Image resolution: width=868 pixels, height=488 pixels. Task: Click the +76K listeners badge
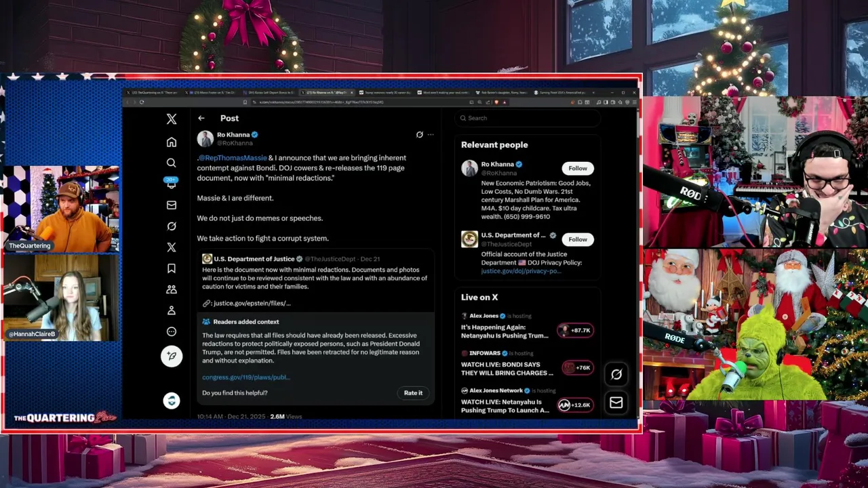coord(576,367)
